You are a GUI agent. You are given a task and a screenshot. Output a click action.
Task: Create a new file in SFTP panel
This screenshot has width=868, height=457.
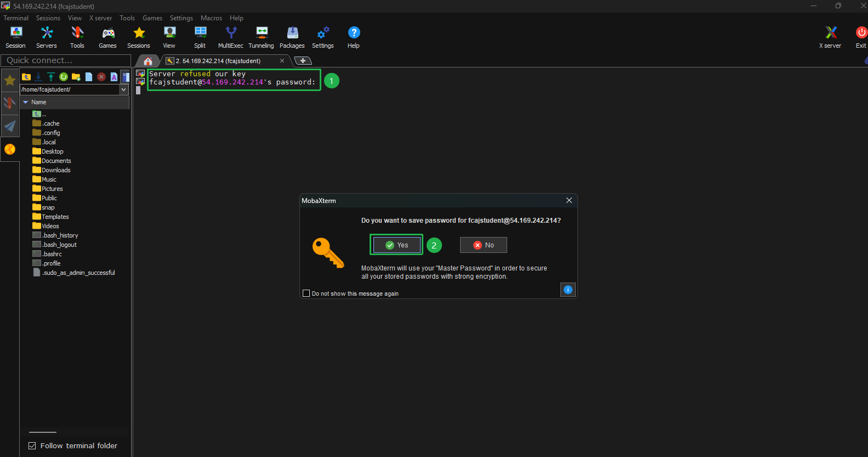pos(89,77)
